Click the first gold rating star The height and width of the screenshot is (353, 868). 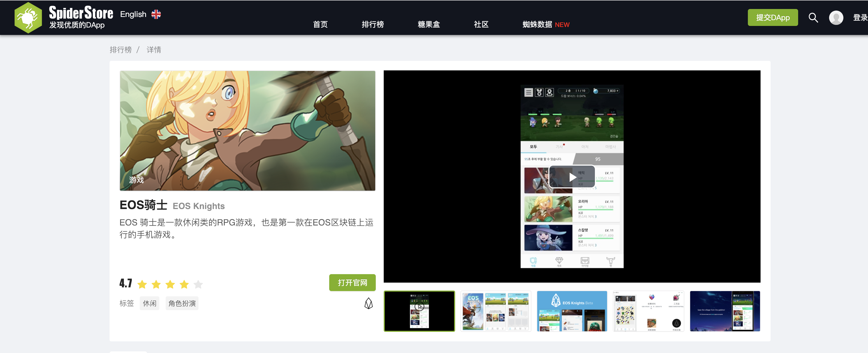point(142,284)
